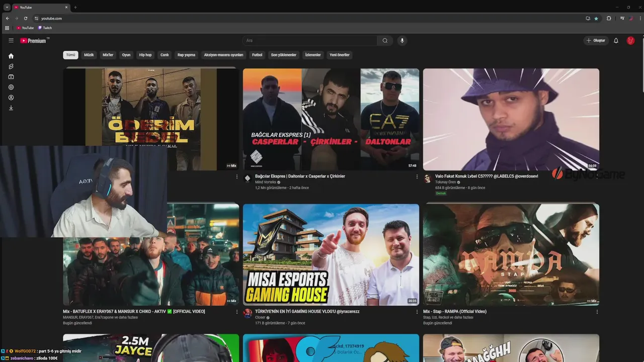
Task: Open the bookmarks apps grid icon
Action: [7, 28]
